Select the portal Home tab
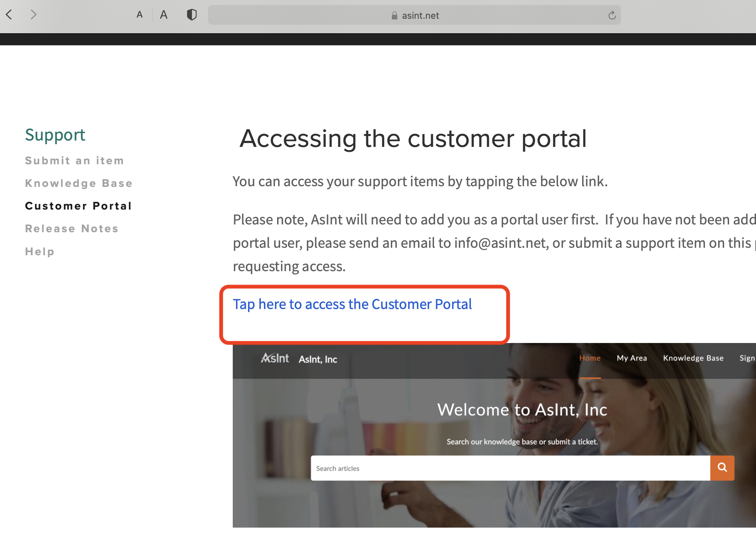The image size is (756, 543). coord(590,358)
